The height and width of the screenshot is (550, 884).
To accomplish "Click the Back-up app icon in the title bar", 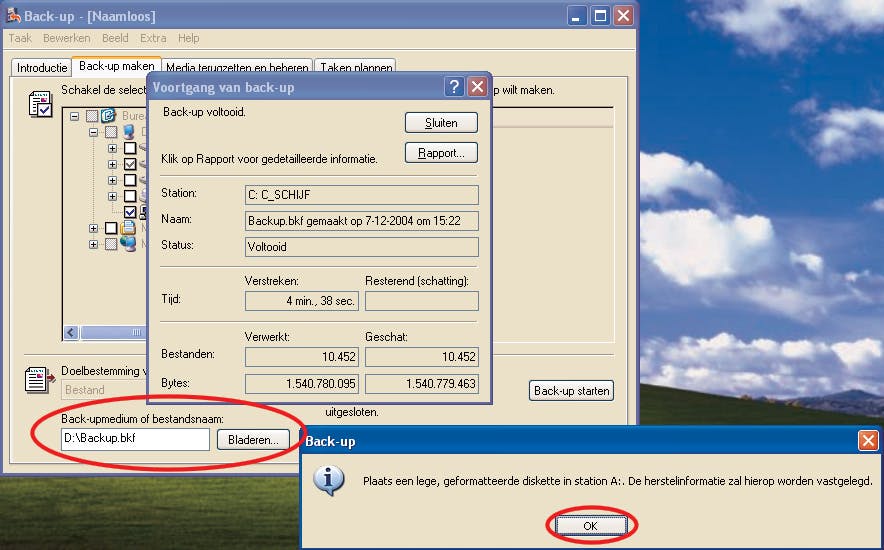I will (13, 15).
